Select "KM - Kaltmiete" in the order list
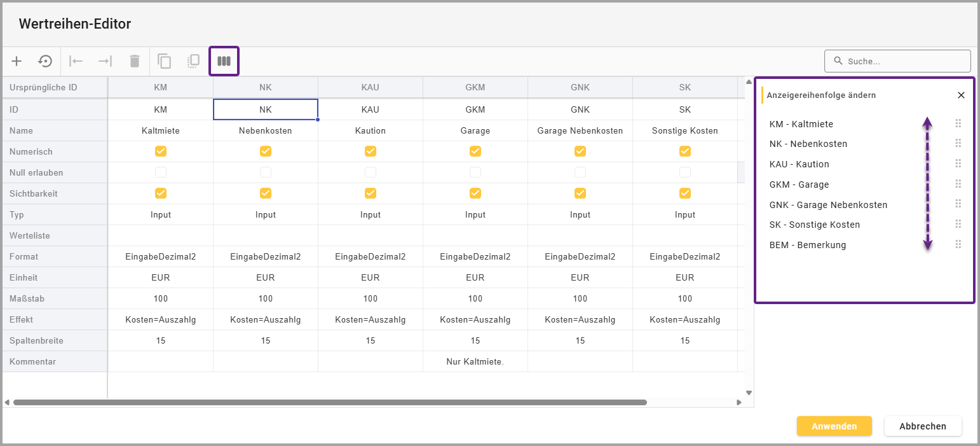 click(x=801, y=123)
